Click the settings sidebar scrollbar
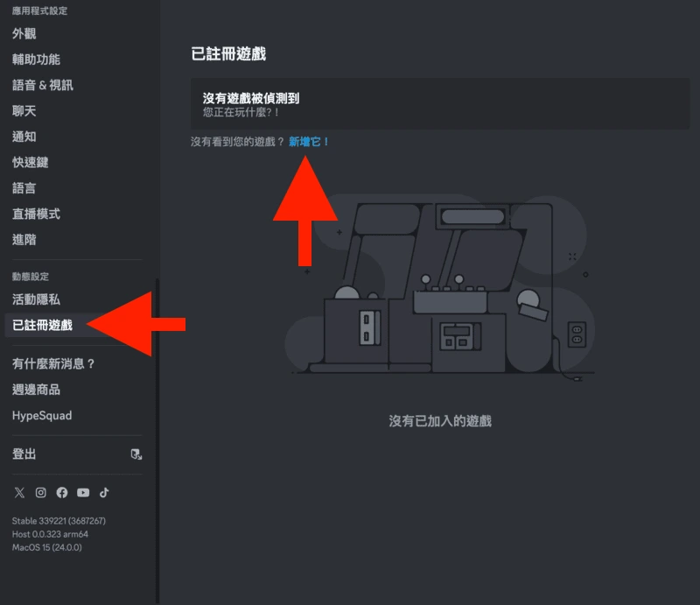The height and width of the screenshot is (605, 700). [157, 440]
